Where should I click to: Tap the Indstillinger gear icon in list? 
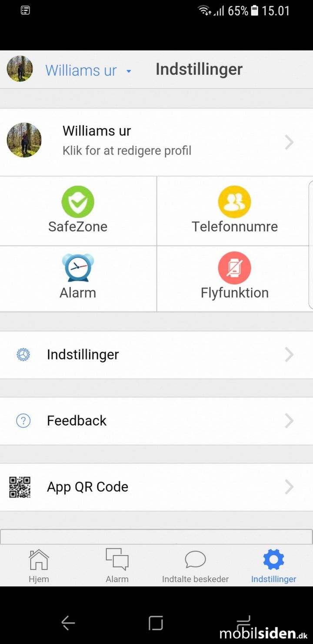(x=23, y=355)
